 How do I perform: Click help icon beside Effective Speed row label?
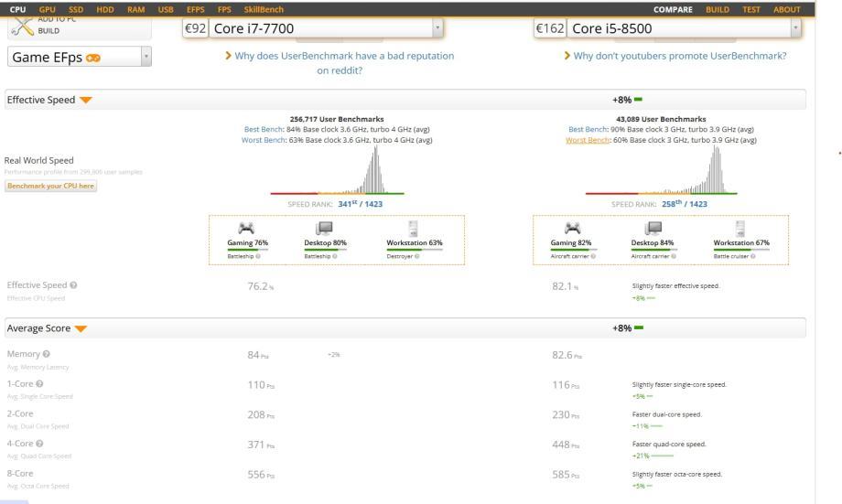(73, 285)
